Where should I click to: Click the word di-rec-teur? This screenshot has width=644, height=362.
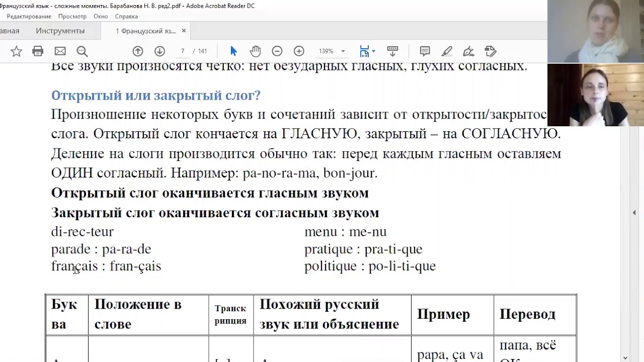[83, 231]
